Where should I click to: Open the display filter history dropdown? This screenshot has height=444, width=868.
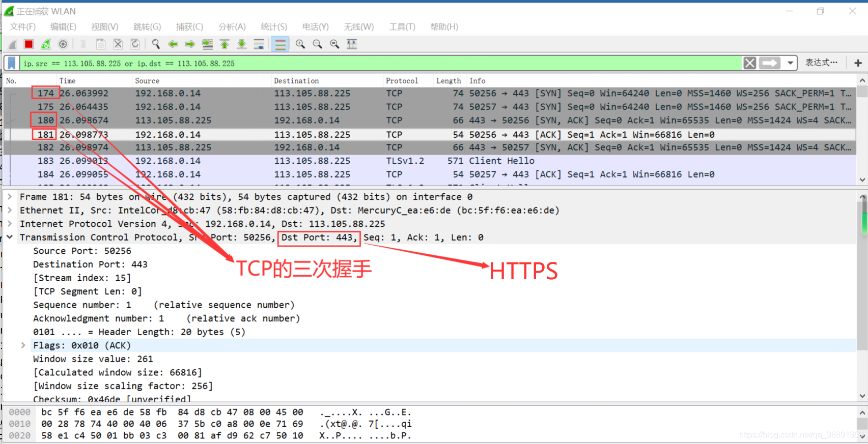coord(790,63)
